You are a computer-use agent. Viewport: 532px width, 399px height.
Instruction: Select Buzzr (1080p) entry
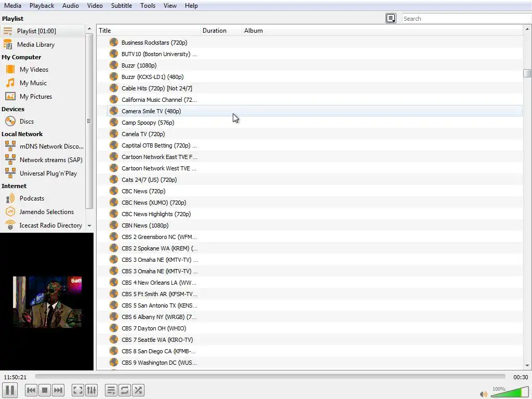click(314, 65)
